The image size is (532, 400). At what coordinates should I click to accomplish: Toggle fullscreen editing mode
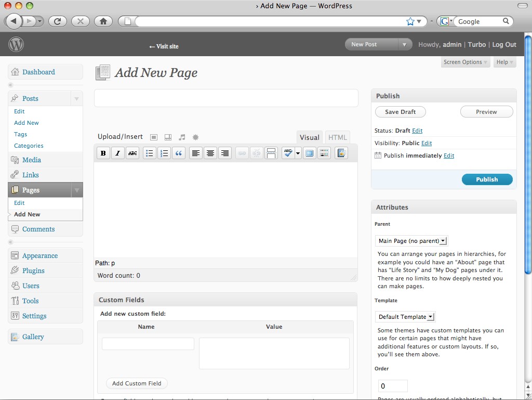tap(310, 153)
